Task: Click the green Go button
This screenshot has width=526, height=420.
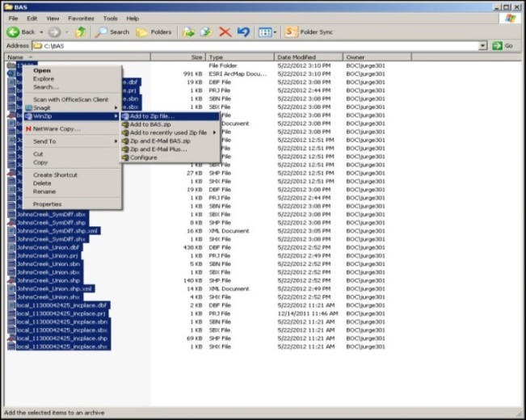Action: click(506, 46)
